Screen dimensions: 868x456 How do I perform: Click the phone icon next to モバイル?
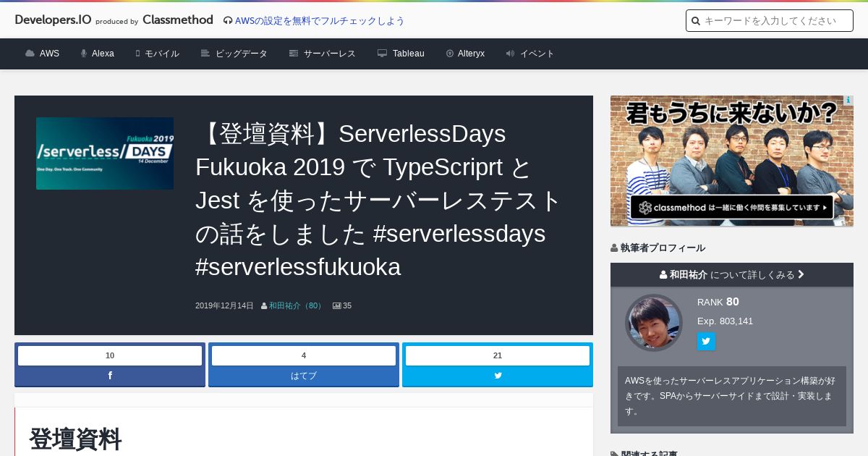pos(137,54)
